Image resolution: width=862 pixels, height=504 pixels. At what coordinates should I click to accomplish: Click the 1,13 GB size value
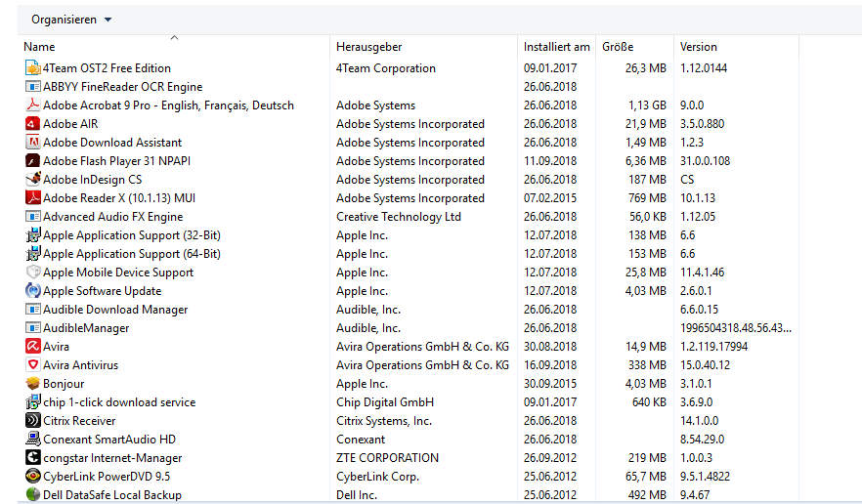647,105
